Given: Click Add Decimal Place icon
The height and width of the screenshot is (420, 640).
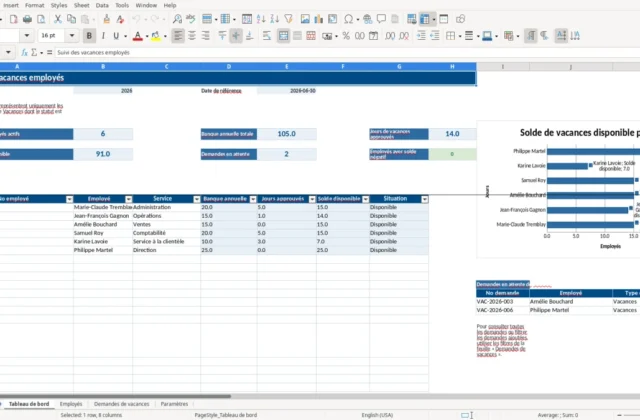Looking at the screenshot, I should tap(390, 36).
